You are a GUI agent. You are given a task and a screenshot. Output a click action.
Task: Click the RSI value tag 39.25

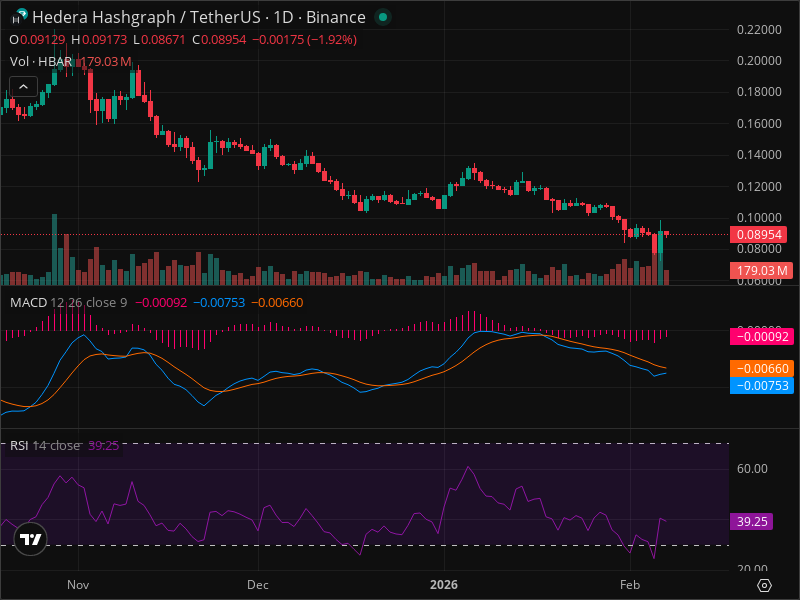pos(752,521)
